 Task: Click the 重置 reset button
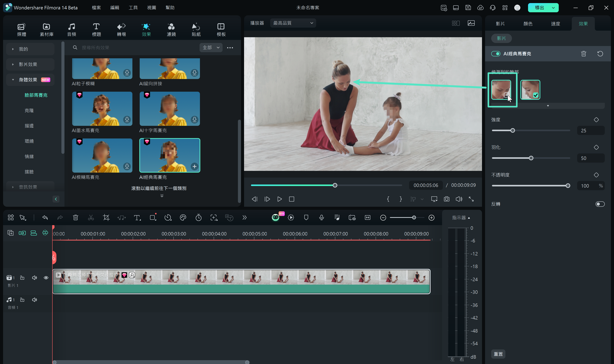click(x=498, y=354)
